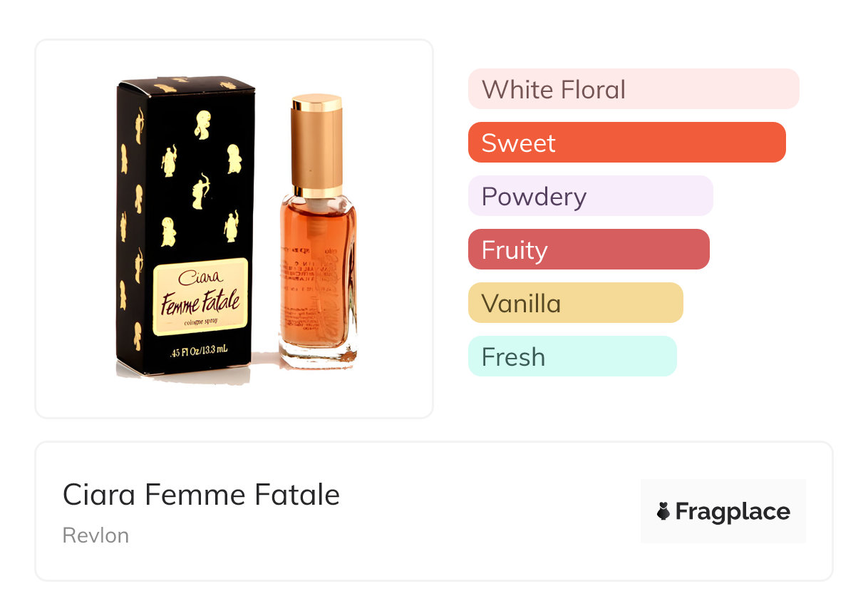Click the Fragplace bottle logo icon
868x616 pixels.
pyautogui.click(x=663, y=511)
